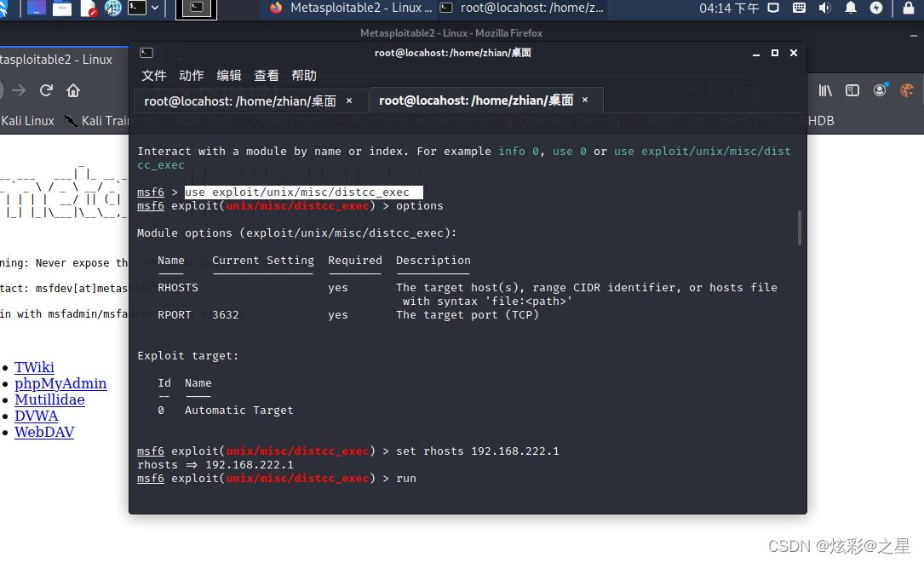Open the display settings icon in the system tray

[773, 8]
